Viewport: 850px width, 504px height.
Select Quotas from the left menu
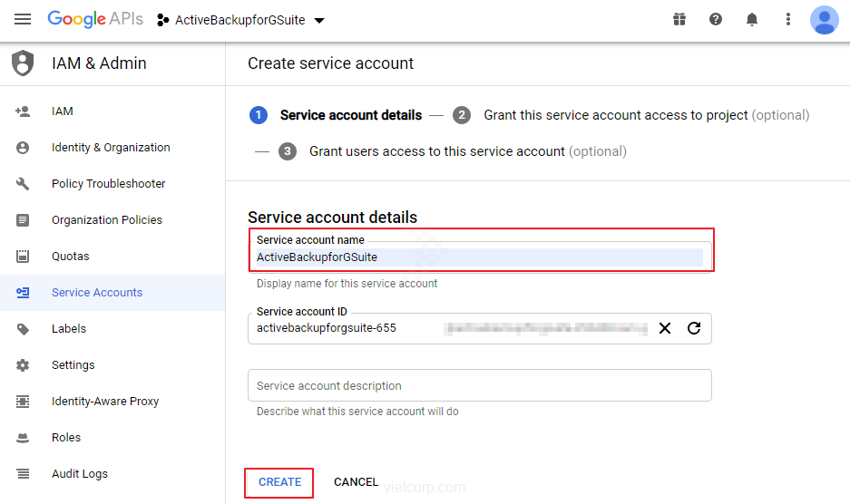(x=70, y=257)
